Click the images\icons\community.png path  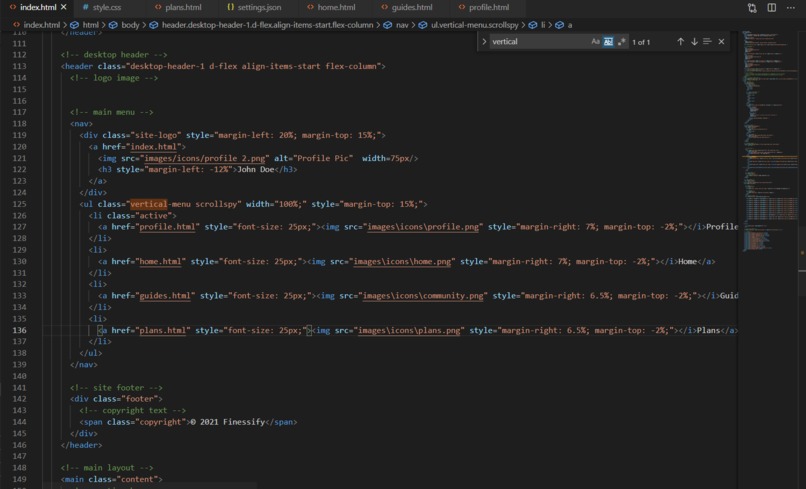pos(423,296)
